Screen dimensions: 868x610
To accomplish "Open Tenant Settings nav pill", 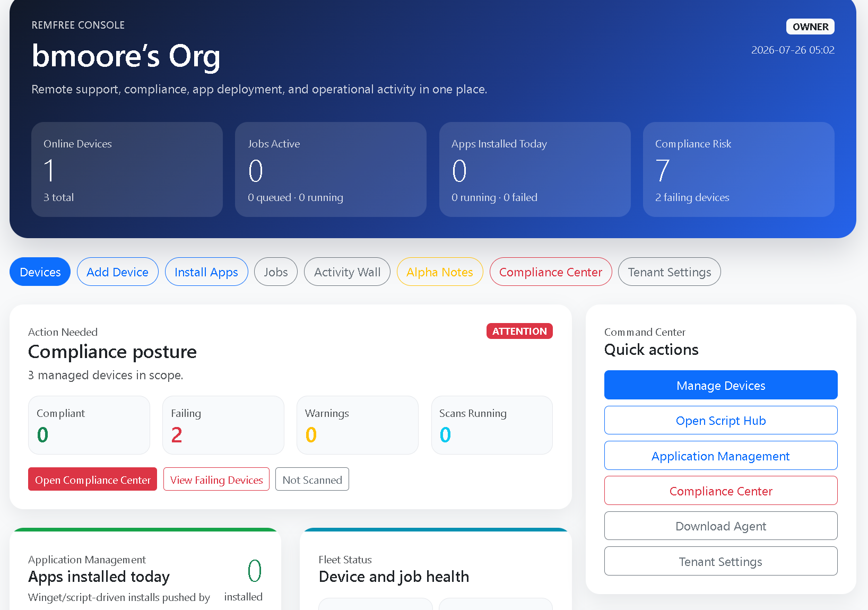I will (x=670, y=272).
